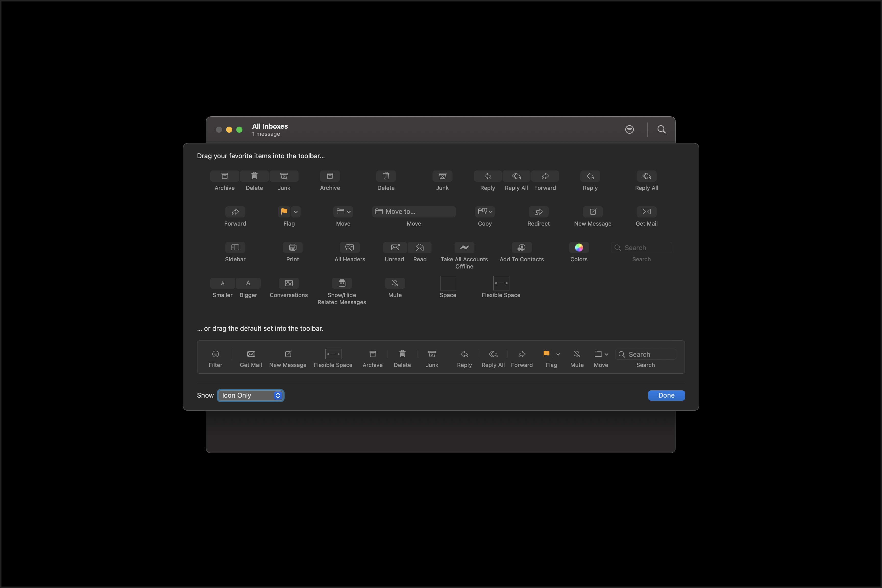The height and width of the screenshot is (588, 882).
Task: Expand the Flag dropdown arrow in palette
Action: [x=296, y=212]
